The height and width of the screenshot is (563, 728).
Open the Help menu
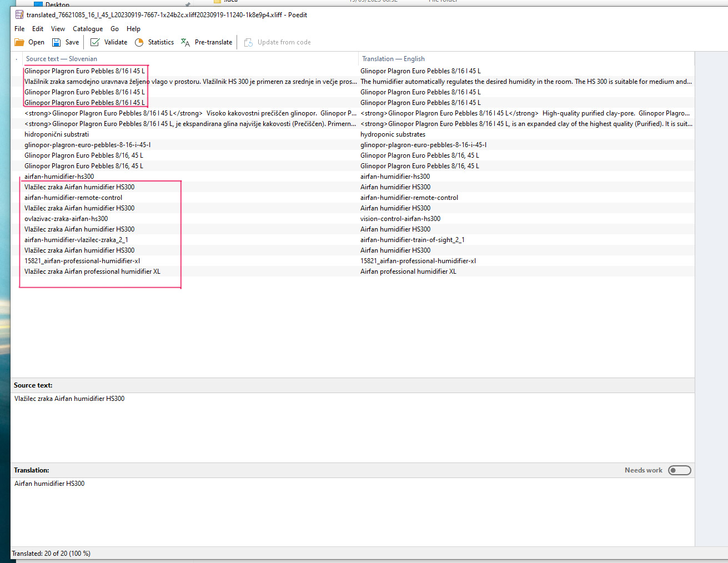133,29
